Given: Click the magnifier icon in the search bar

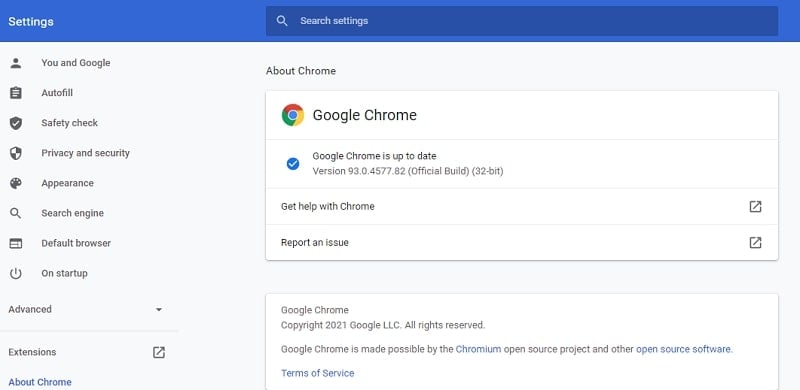Looking at the screenshot, I should pyautogui.click(x=282, y=21).
